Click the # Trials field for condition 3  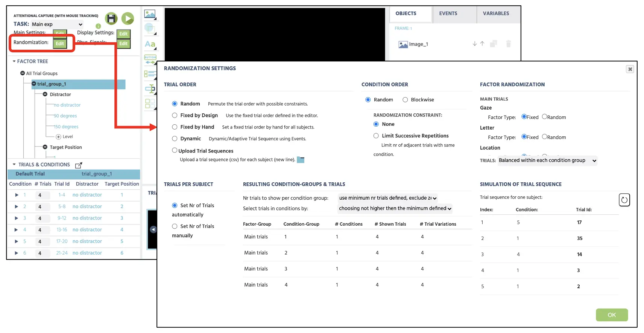(x=42, y=218)
